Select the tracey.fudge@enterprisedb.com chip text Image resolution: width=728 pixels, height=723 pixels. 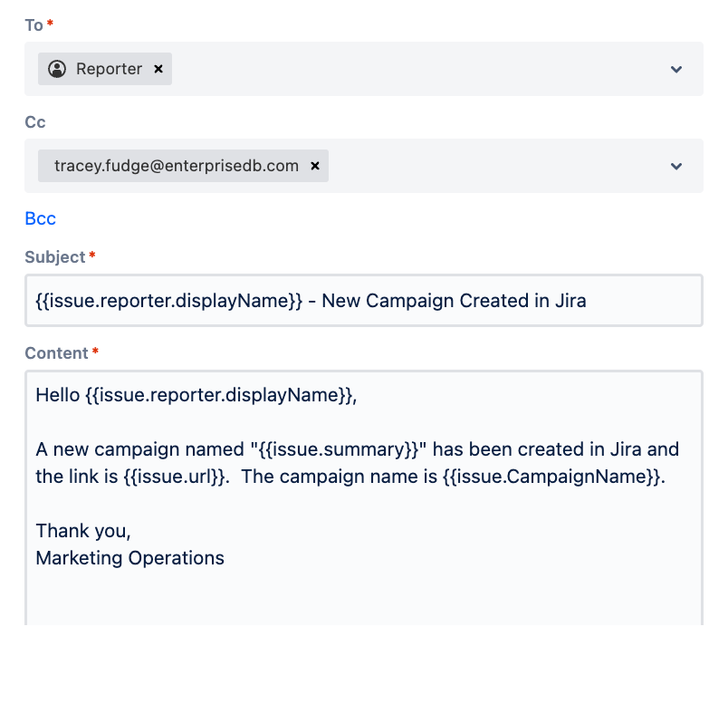pyautogui.click(x=177, y=166)
